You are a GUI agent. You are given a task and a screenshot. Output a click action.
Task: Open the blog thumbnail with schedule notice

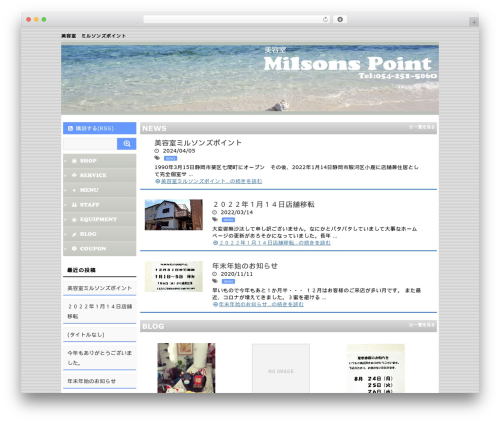pos(376,368)
